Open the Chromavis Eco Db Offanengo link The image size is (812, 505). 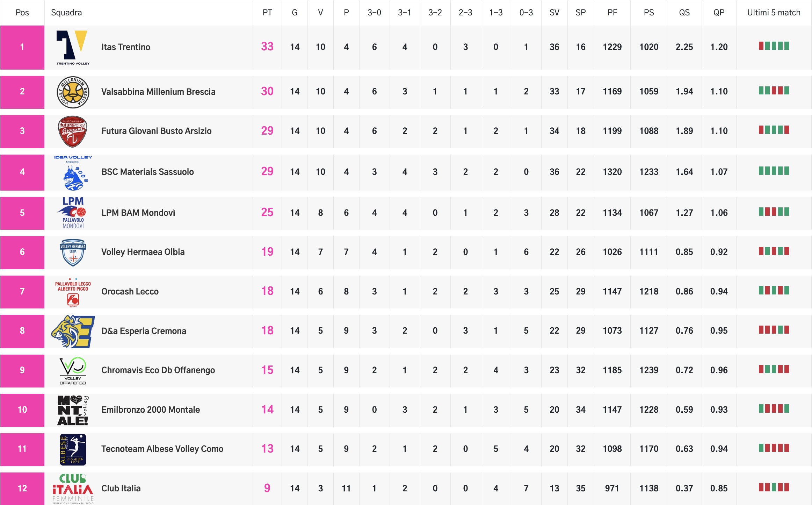pyautogui.click(x=158, y=370)
